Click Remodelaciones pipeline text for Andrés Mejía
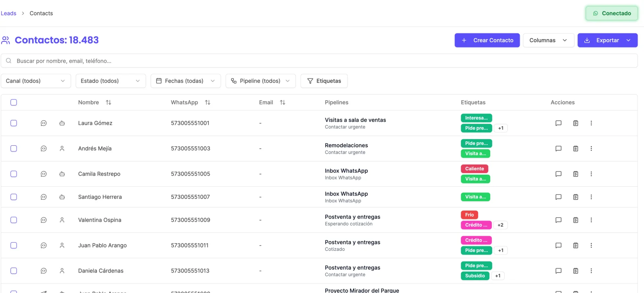 point(346,145)
